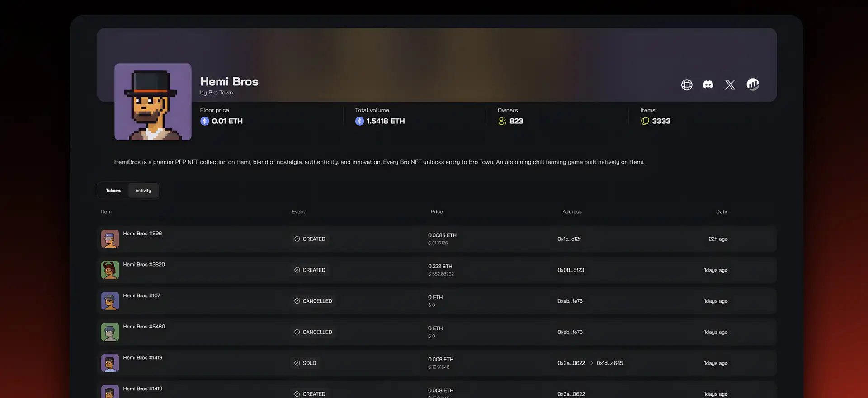This screenshot has height=398, width=868.
Task: Open Hemi Bros #3820 item link
Action: (144, 264)
